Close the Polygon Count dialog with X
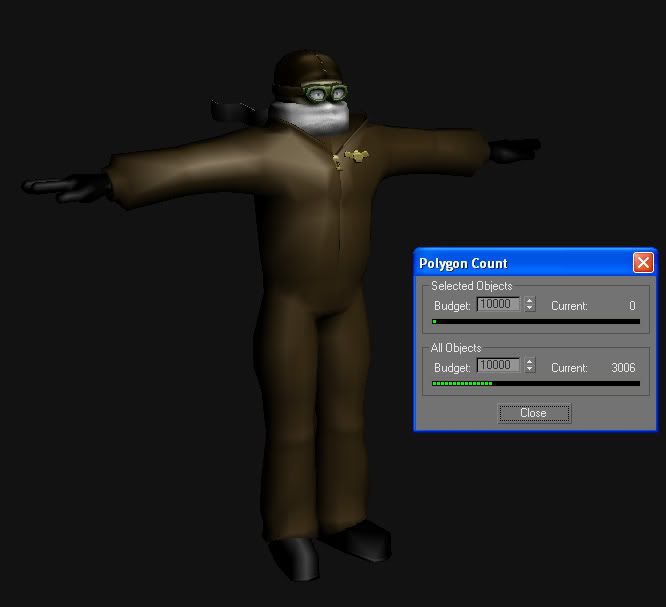 click(x=643, y=263)
